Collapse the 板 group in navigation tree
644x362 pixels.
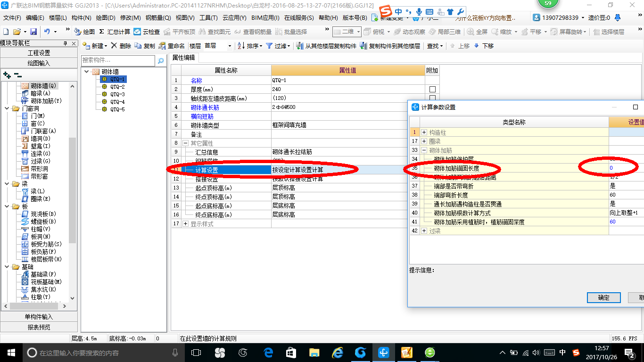click(7, 206)
